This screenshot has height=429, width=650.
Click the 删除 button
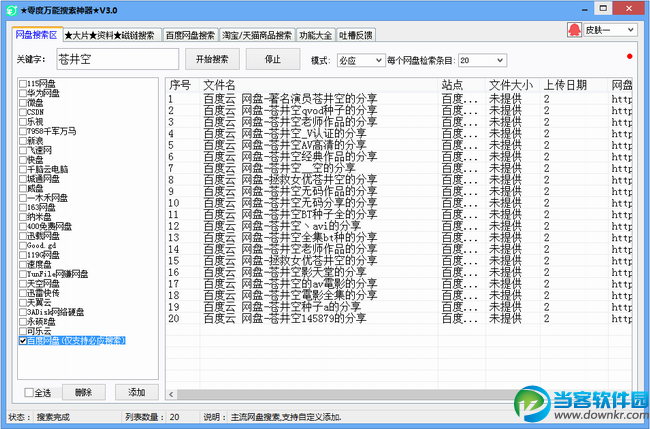tap(84, 392)
